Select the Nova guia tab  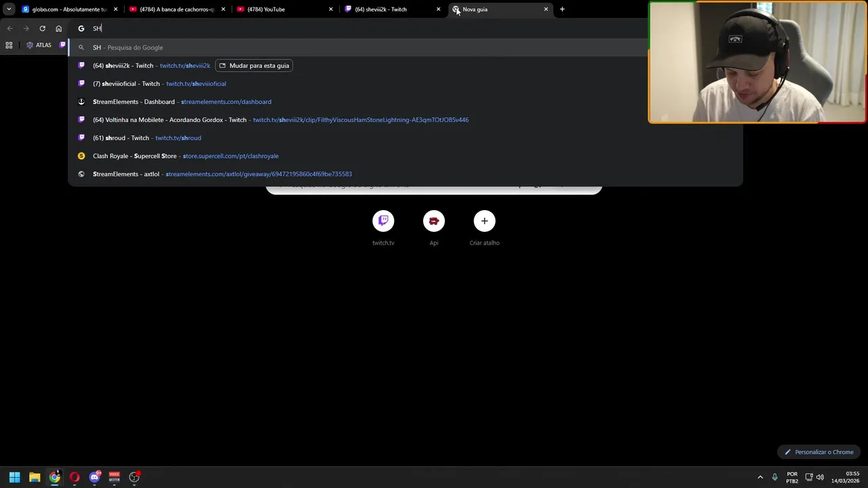[499, 9]
